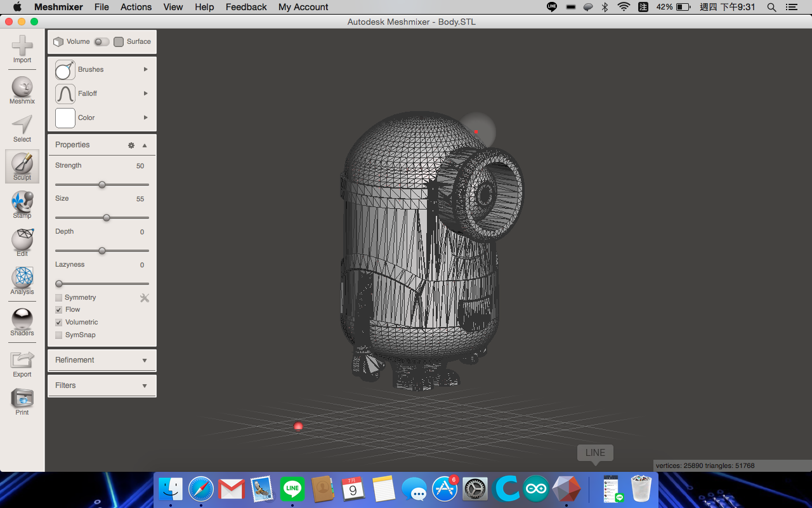Open the Apple menu
Viewport: 812px width, 508px height.
17,7
